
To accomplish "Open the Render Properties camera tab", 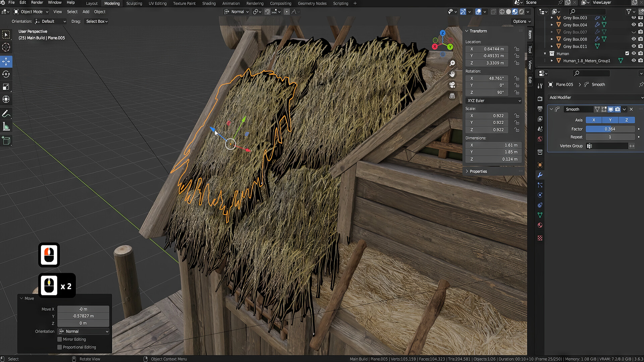I will point(540,99).
